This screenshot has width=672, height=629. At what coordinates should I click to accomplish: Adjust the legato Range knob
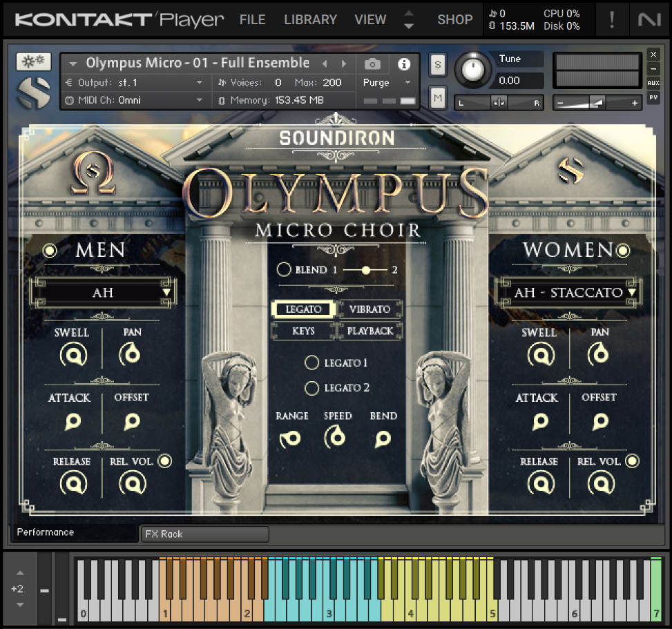coord(291,438)
